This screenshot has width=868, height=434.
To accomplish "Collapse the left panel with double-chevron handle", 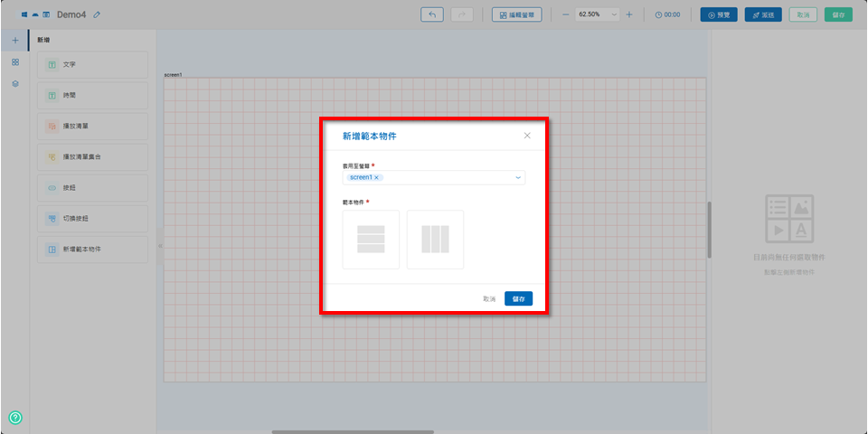I will coord(160,246).
